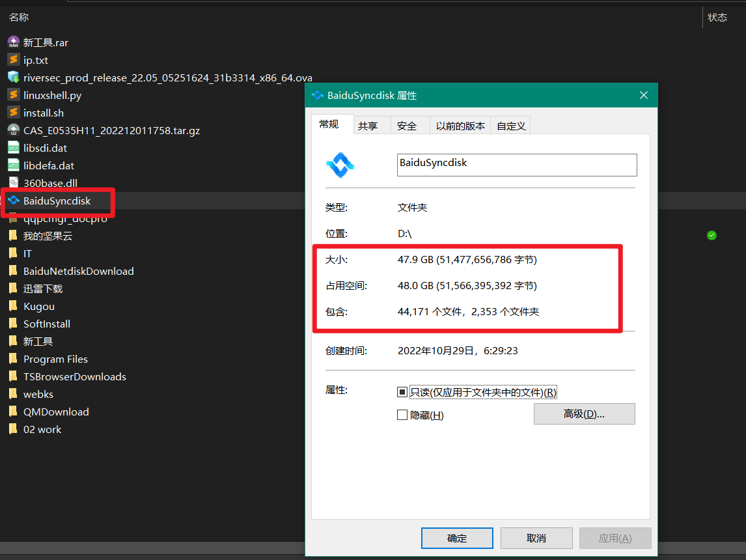Screen dimensions: 746x560
Task: Select folder name webks
Action: pos(38,394)
